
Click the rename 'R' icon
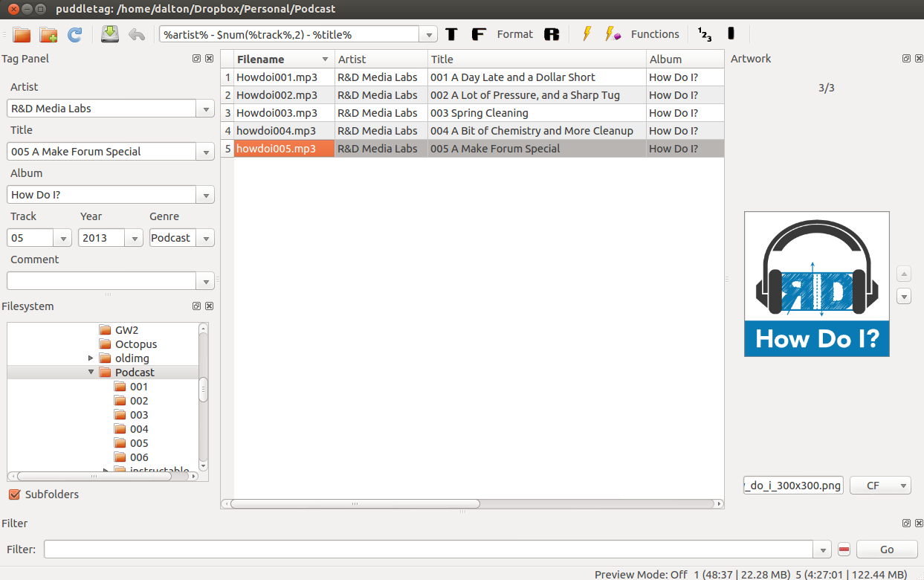click(551, 34)
